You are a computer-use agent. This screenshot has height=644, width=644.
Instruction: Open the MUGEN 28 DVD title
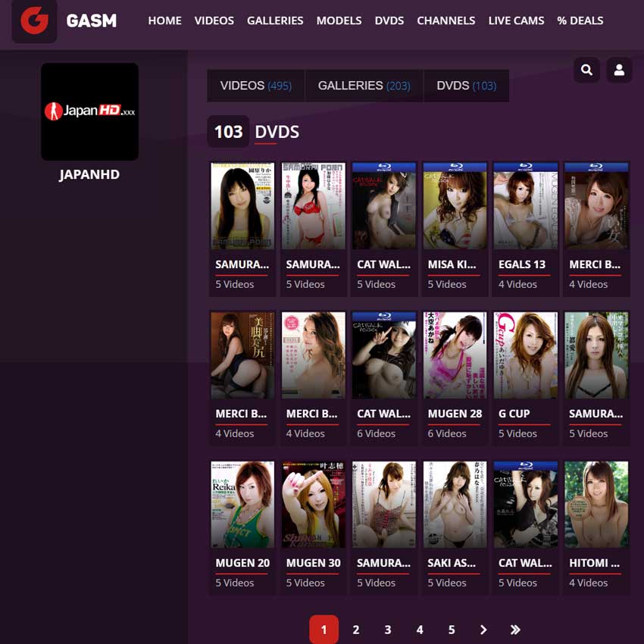pos(455,414)
